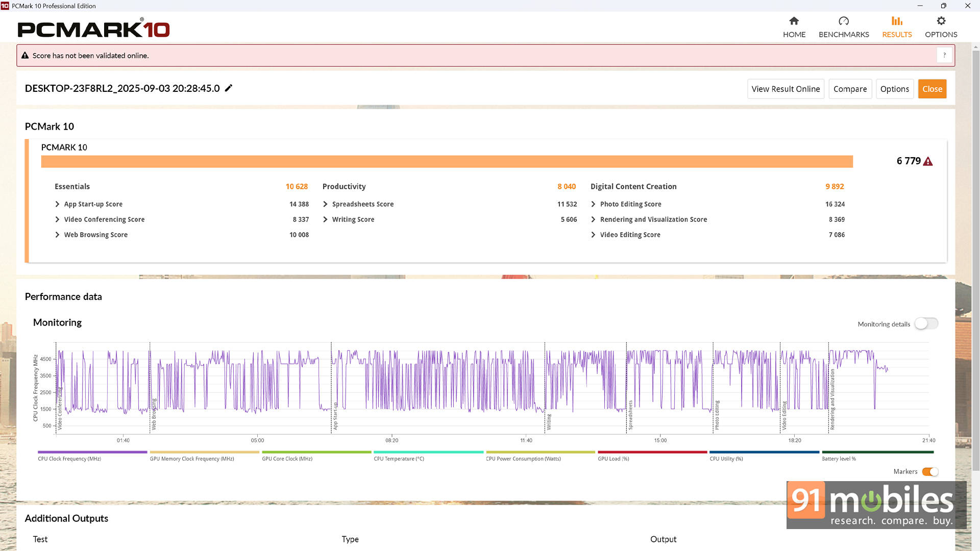Click the pencil icon to rename result
The height and width of the screenshot is (551, 980).
point(229,88)
